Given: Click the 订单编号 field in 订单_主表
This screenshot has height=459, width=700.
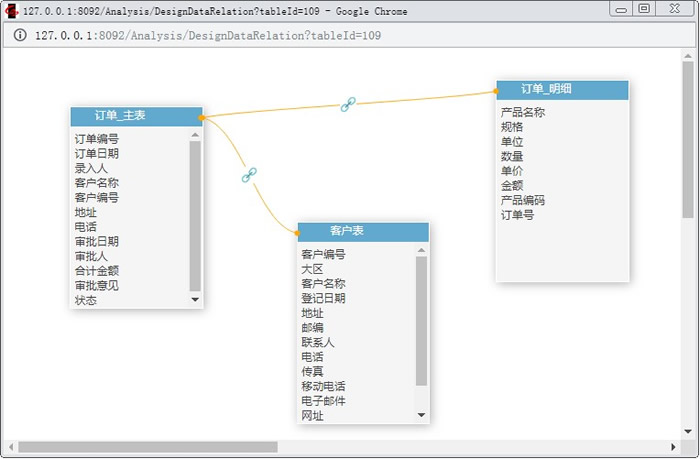Looking at the screenshot, I should (97, 140).
